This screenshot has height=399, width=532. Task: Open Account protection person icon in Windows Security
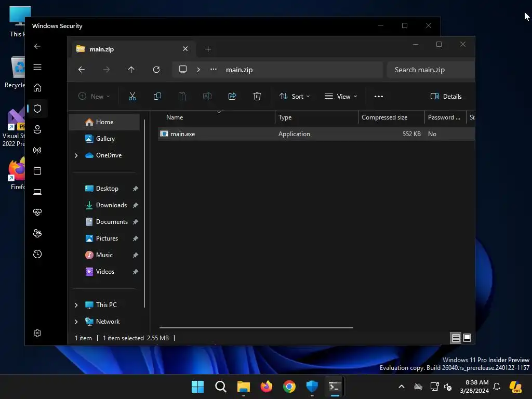37,129
